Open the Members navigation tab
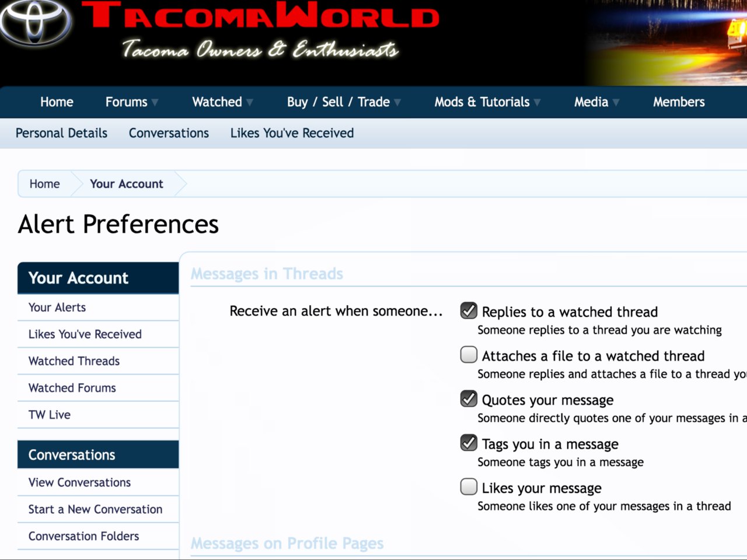This screenshot has height=560, width=747. pyautogui.click(x=679, y=102)
